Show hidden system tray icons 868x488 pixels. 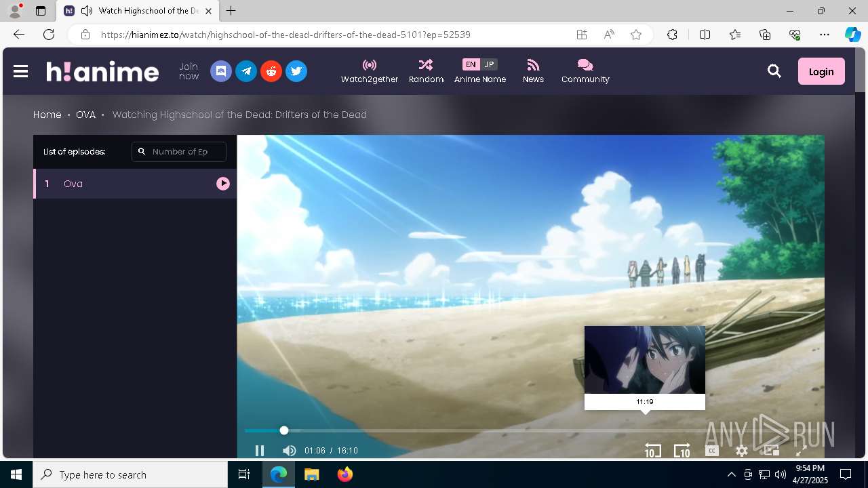731,474
